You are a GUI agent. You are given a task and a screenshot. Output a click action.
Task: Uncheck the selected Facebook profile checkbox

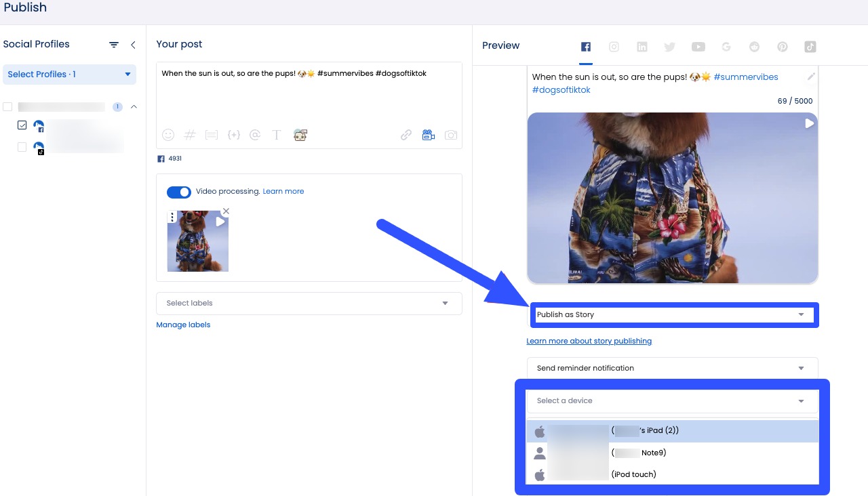point(22,125)
